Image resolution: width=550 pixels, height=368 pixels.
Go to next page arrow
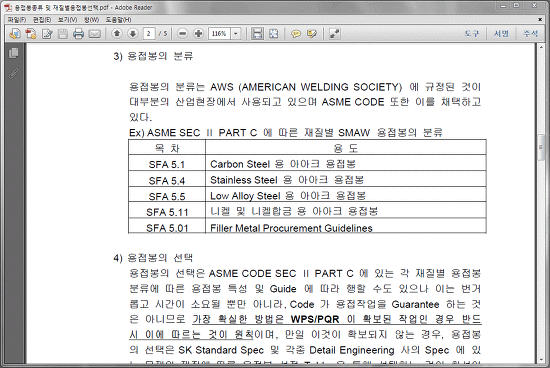[133, 34]
